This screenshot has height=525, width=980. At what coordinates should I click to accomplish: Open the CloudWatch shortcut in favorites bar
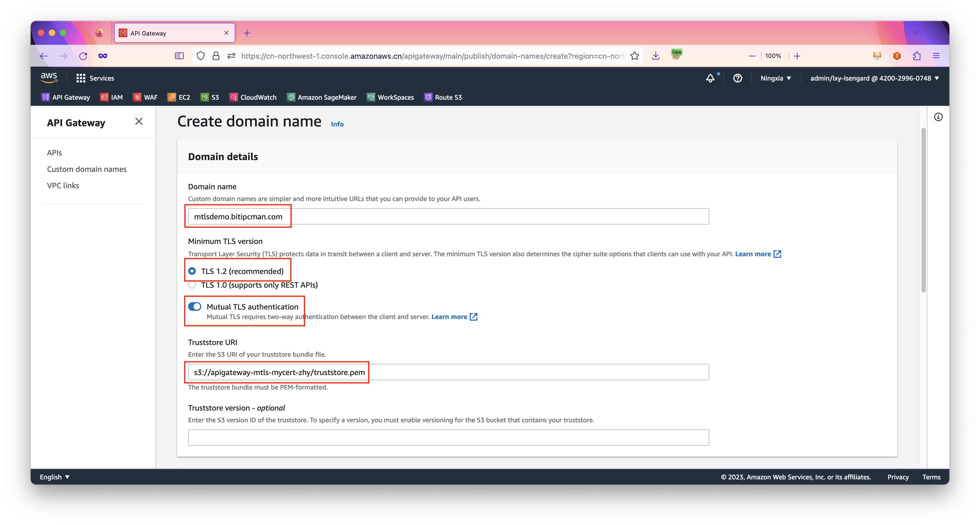[x=253, y=97]
